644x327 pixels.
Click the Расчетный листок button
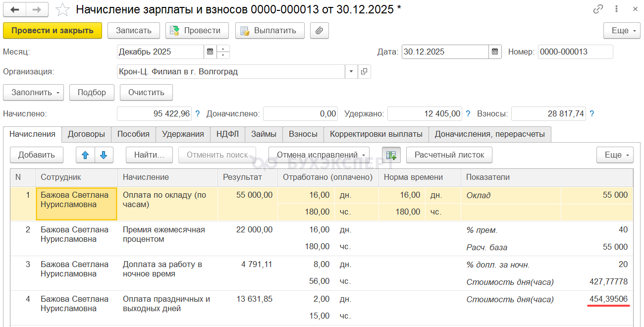(x=449, y=155)
